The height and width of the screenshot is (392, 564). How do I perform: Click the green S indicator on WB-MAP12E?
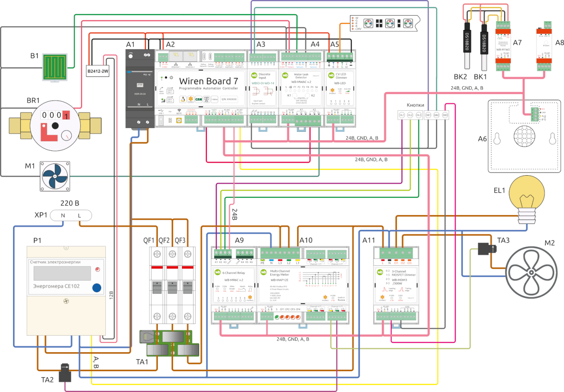[277, 317]
